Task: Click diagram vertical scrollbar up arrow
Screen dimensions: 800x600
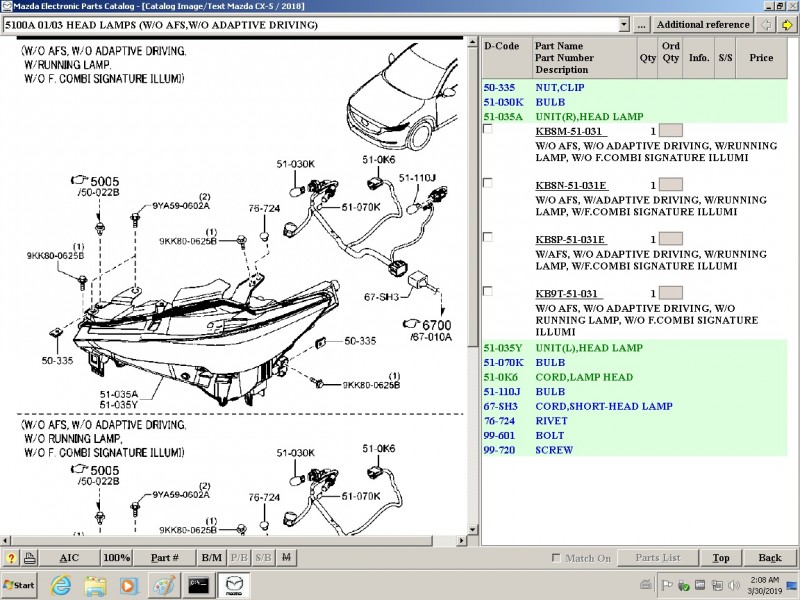Action: [472, 42]
